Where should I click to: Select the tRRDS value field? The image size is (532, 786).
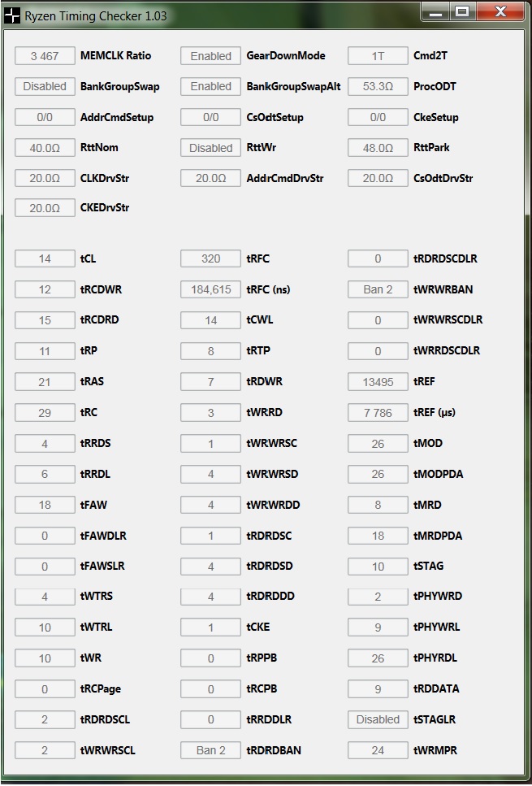pyautogui.click(x=45, y=444)
